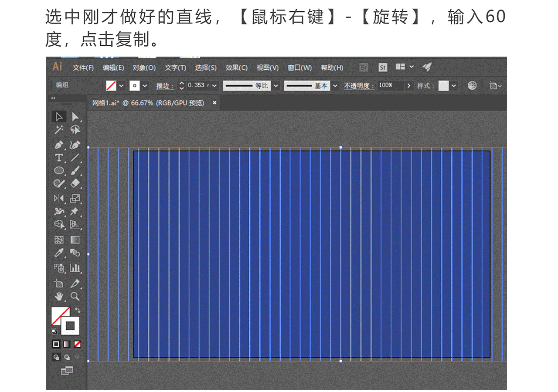Close the 网格1.ai document tab
This screenshot has width=558, height=392.
click(x=214, y=103)
